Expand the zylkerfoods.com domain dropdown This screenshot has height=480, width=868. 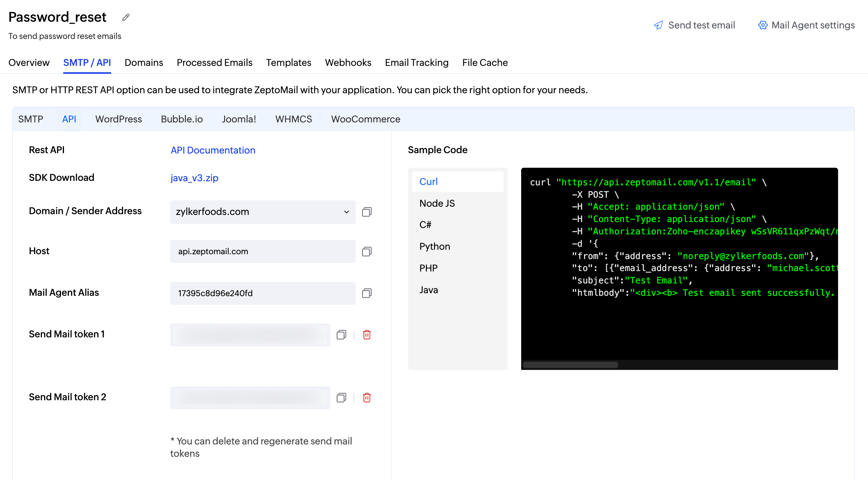[346, 212]
